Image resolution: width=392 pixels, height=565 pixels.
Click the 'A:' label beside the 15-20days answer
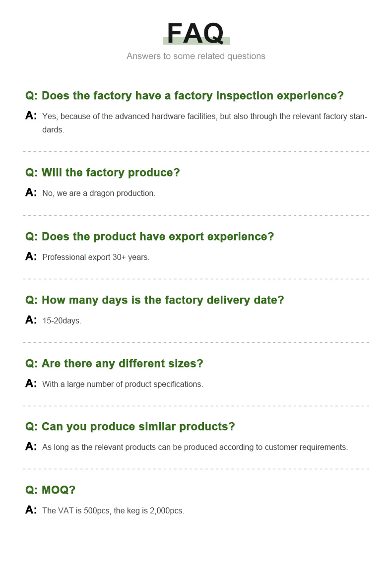(x=31, y=319)
